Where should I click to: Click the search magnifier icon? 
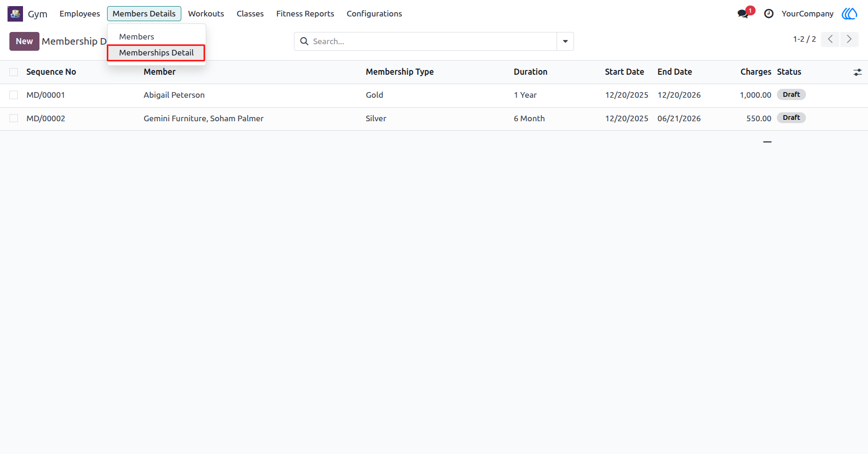click(x=304, y=41)
